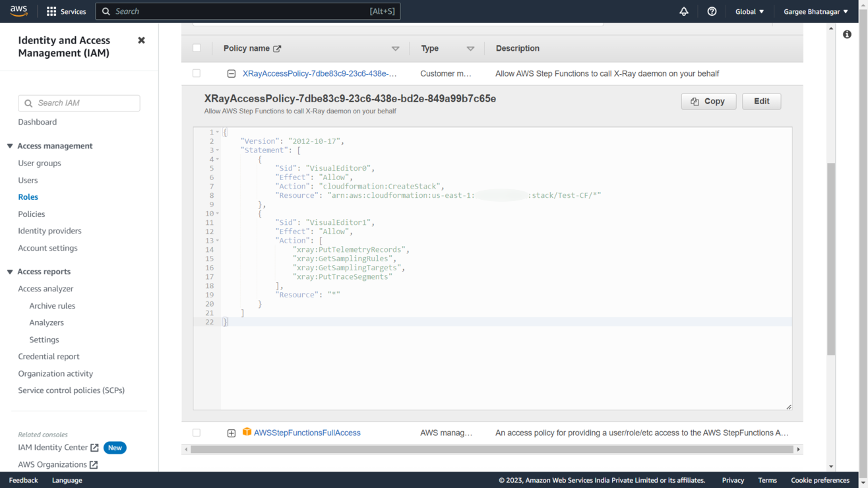
Task: Click the Edit policy button
Action: (761, 101)
